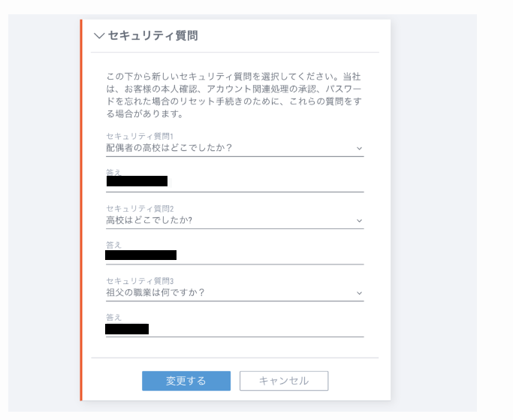Open the セキュリティ質問1 dropdown arrow
This screenshot has height=420, width=513.
coord(359,148)
